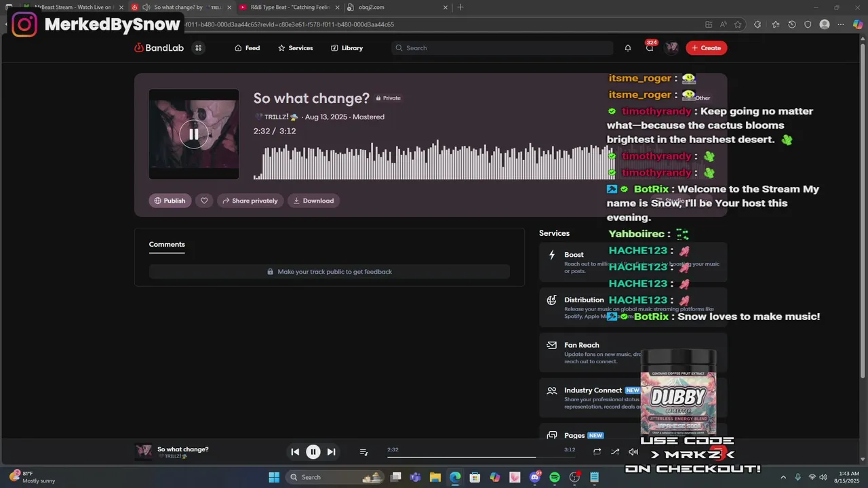Open Edge settings and more menu
Viewport: 868px width, 488px height.
[x=842, y=24]
